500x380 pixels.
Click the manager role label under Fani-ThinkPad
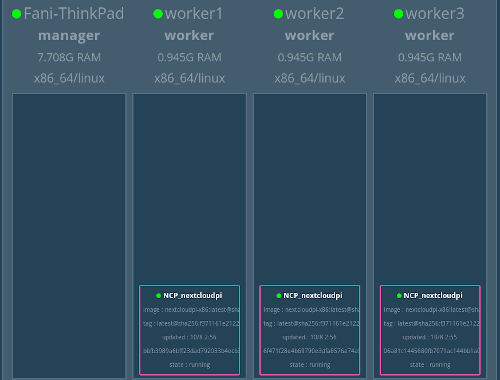(x=69, y=36)
